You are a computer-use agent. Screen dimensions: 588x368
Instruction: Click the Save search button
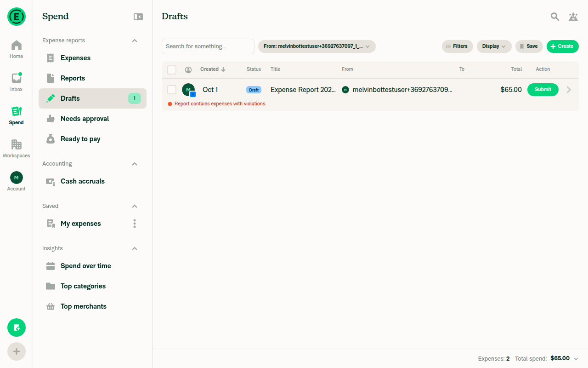point(529,46)
